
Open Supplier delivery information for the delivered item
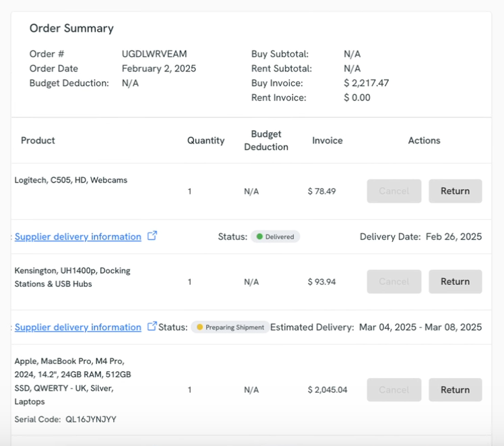tap(77, 236)
